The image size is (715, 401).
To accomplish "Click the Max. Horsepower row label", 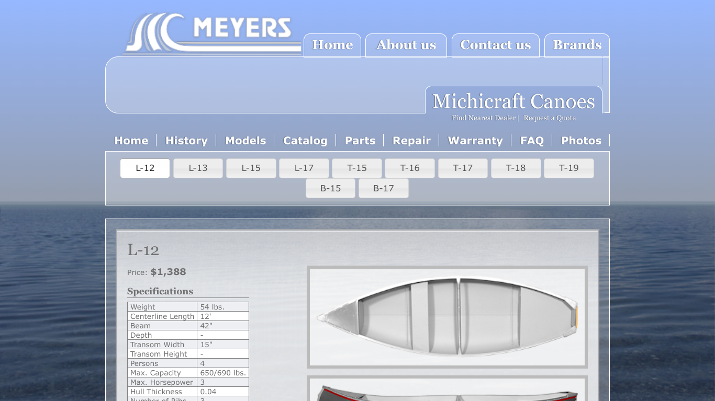I will tap(161, 382).
